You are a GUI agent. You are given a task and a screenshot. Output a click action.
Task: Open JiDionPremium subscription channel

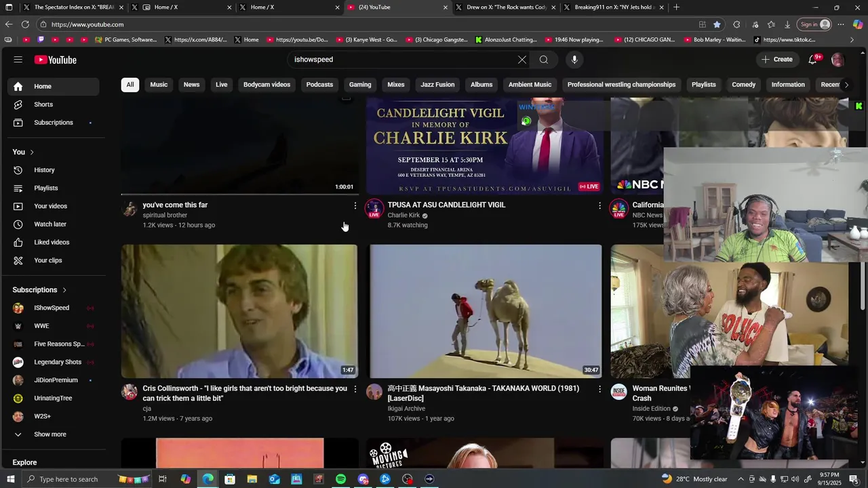54,380
